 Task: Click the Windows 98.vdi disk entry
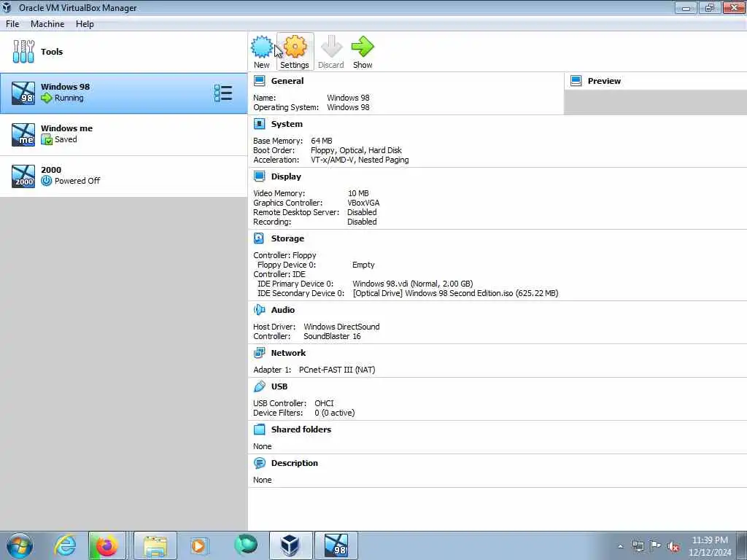(x=413, y=284)
